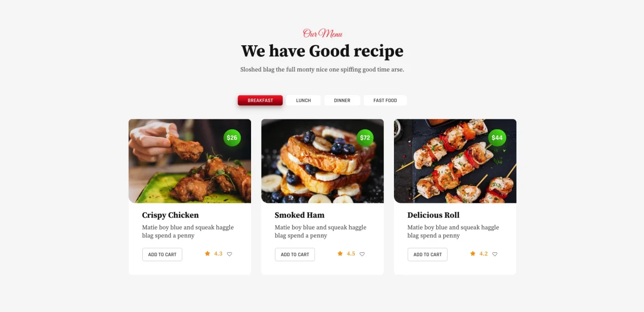Like Delicious Roll using the heart icon
This screenshot has height=312, width=644.
(495, 254)
